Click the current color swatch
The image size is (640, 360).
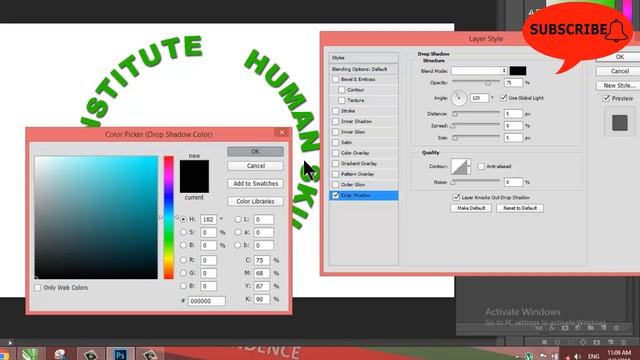pyautogui.click(x=194, y=185)
